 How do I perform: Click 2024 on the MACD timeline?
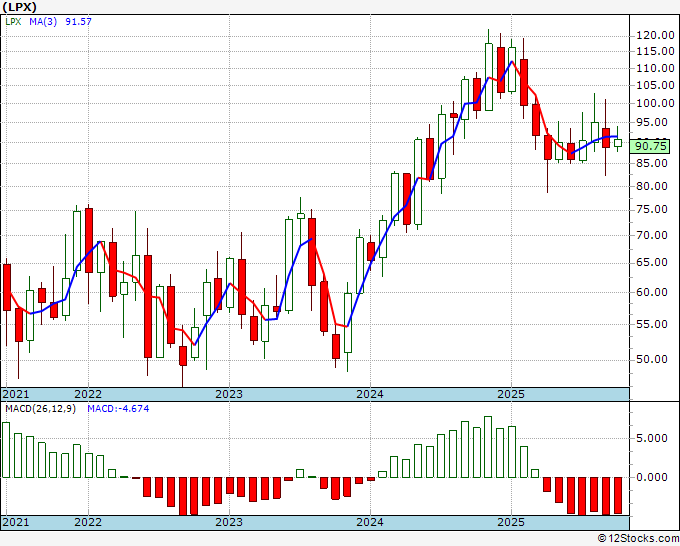point(370,522)
